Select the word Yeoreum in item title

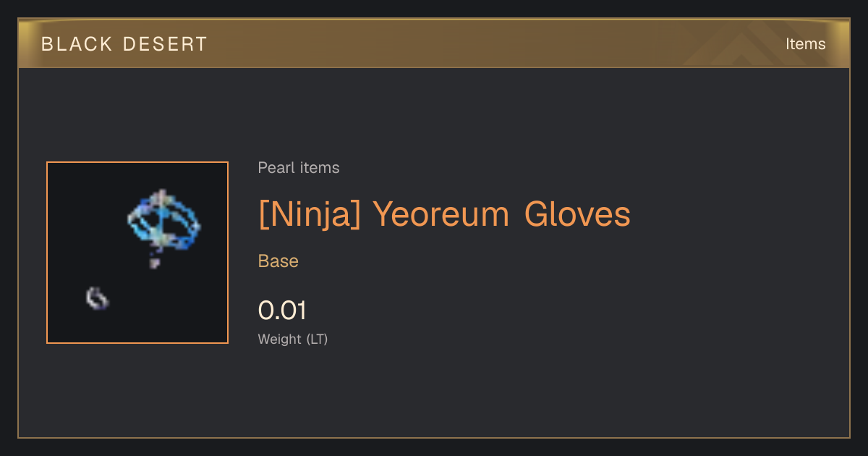click(x=441, y=214)
